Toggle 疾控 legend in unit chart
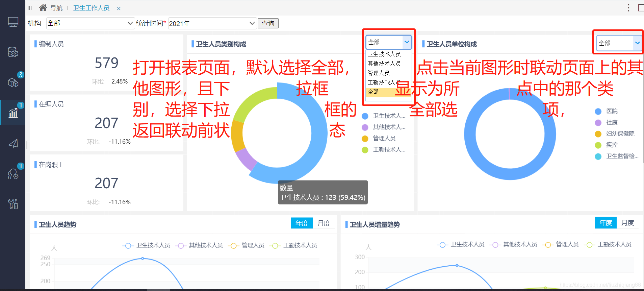This screenshot has width=644, height=291. point(606,145)
